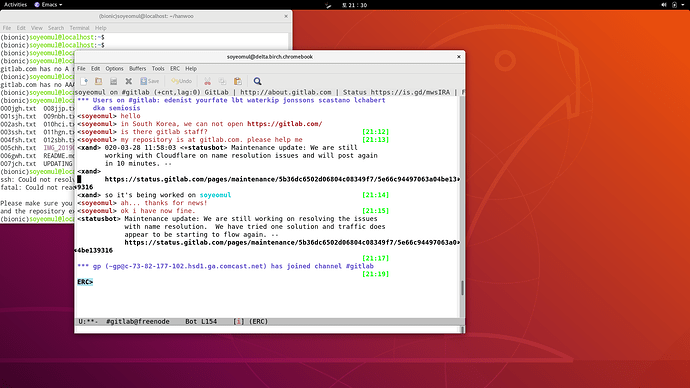
Task: Click the clock in the top bar
Action: point(354,5)
